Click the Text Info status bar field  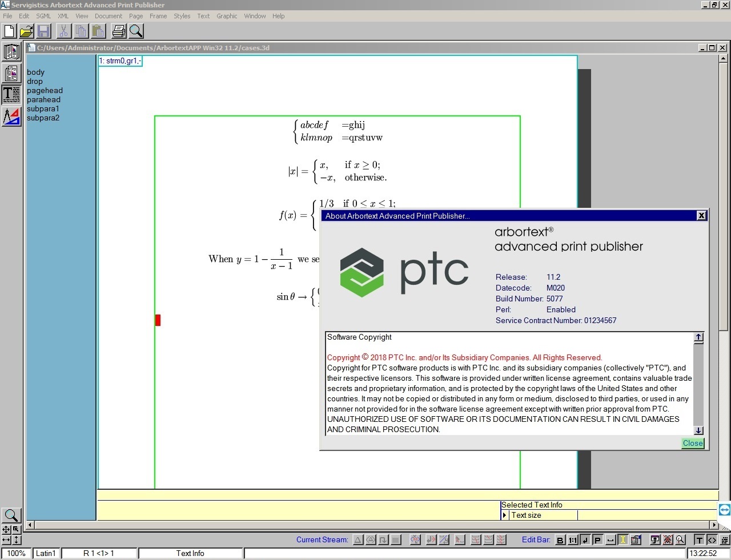pyautogui.click(x=190, y=554)
